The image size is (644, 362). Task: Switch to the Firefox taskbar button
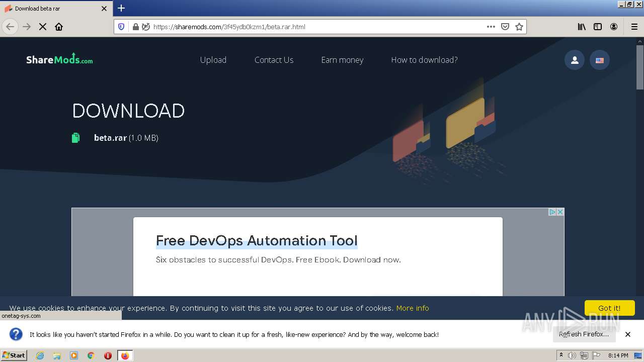(x=125, y=355)
